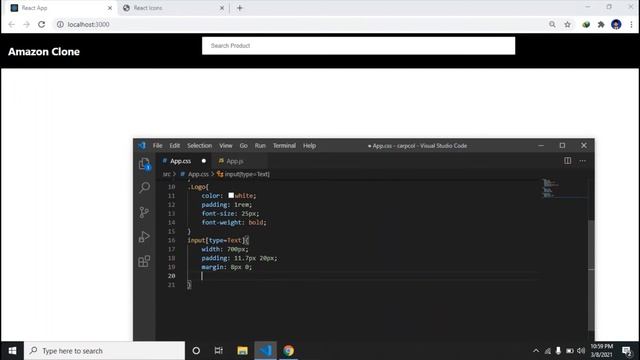
Task: Open the Source Control view
Action: [x=144, y=212]
